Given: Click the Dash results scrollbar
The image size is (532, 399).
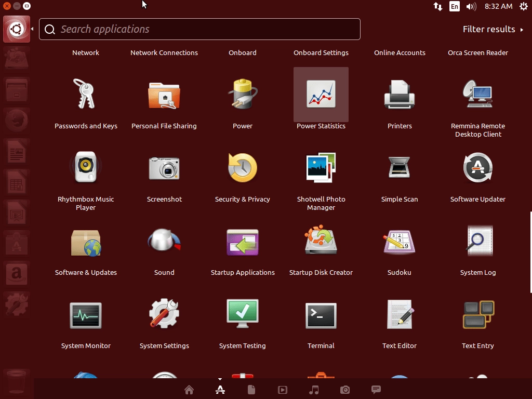Looking at the screenshot, I should (530, 252).
